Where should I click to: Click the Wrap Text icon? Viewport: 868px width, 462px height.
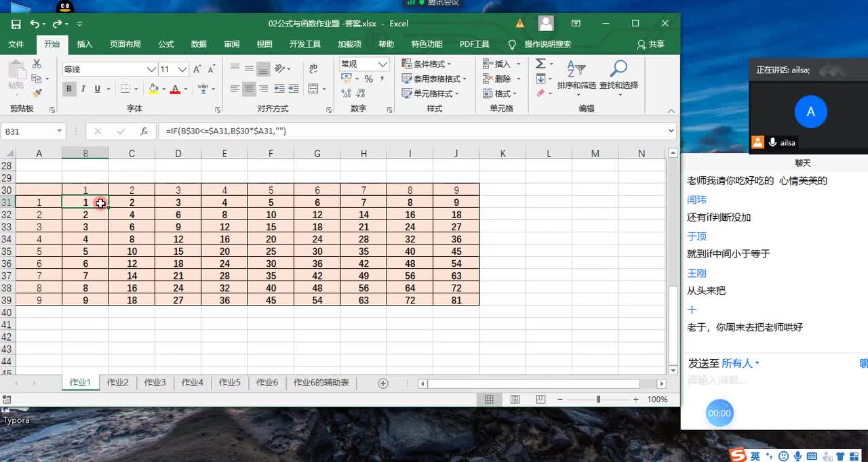[313, 68]
